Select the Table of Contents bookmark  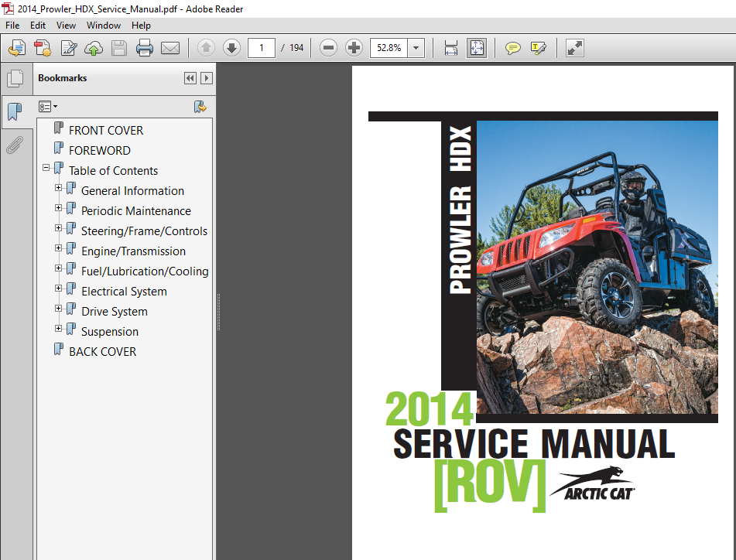click(113, 171)
